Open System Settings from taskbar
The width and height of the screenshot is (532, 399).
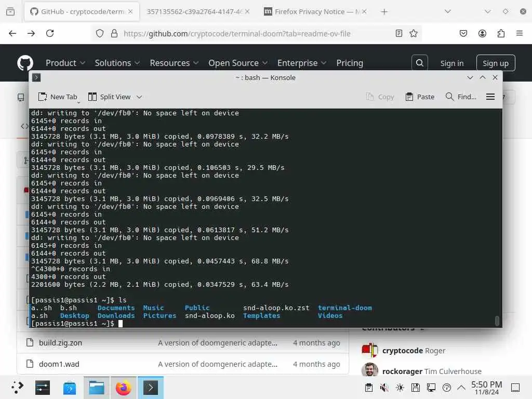point(43,388)
